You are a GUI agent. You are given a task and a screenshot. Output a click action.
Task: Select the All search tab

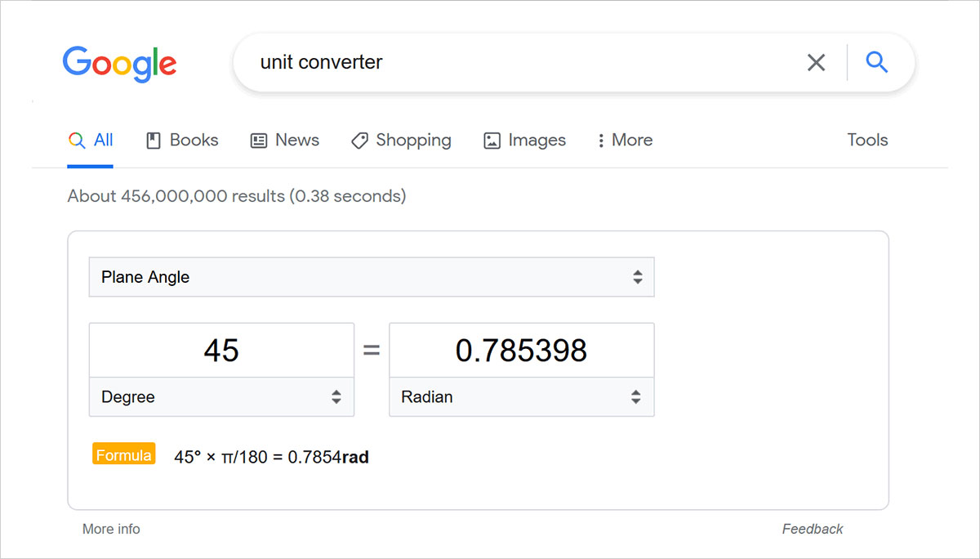tap(91, 140)
